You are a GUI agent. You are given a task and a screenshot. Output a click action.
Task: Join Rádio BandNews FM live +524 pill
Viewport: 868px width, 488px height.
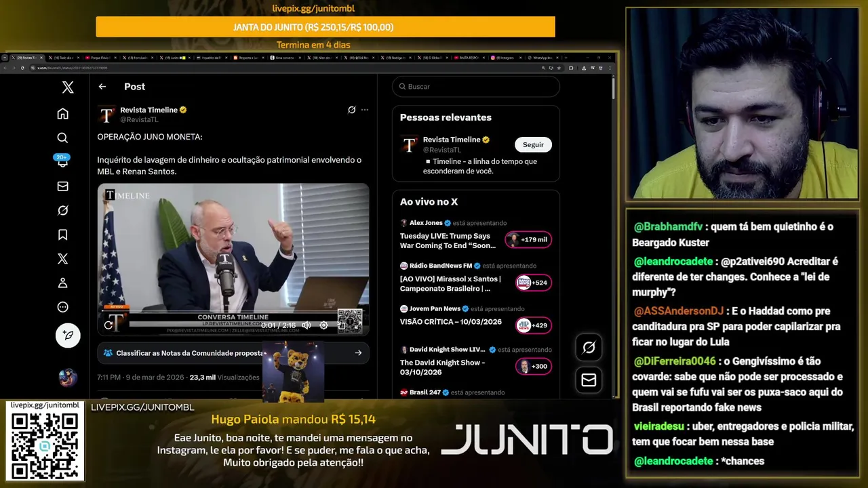pos(534,283)
